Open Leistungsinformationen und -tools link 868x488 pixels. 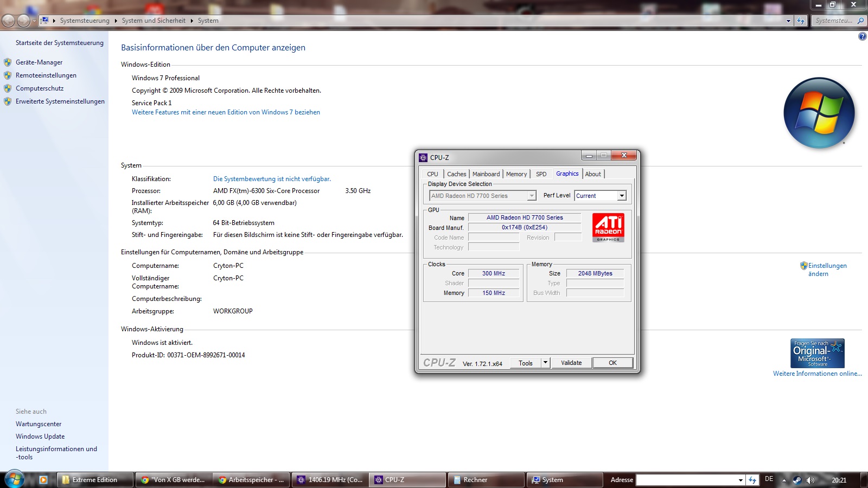[56, 453]
